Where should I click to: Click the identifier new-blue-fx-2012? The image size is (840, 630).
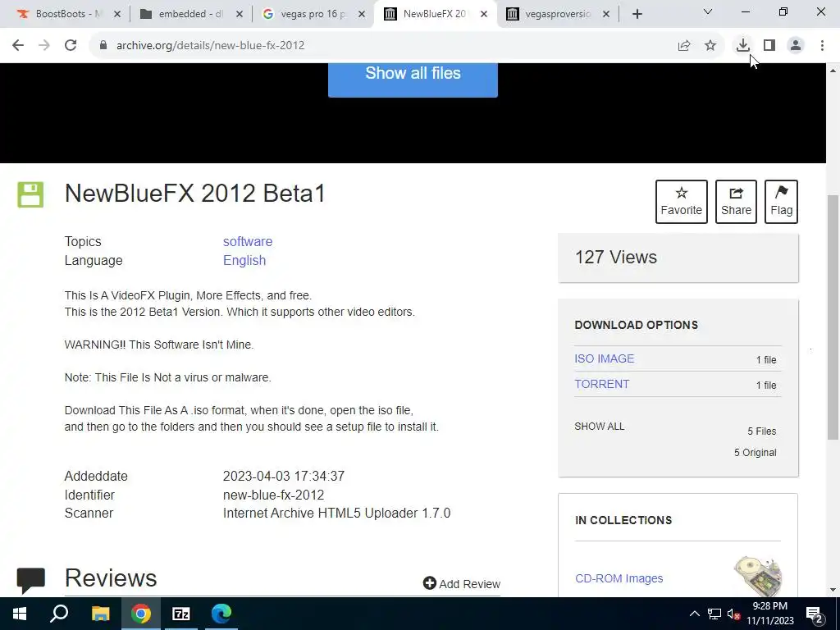[273, 495]
